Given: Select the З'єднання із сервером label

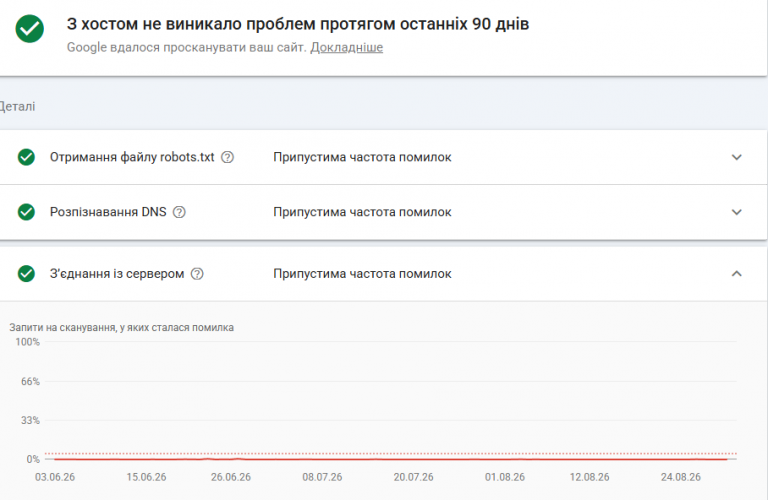Looking at the screenshot, I should [117, 274].
